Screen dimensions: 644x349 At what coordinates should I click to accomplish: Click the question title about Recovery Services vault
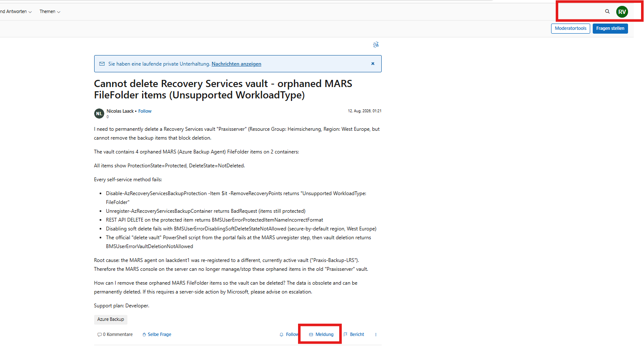click(x=223, y=90)
